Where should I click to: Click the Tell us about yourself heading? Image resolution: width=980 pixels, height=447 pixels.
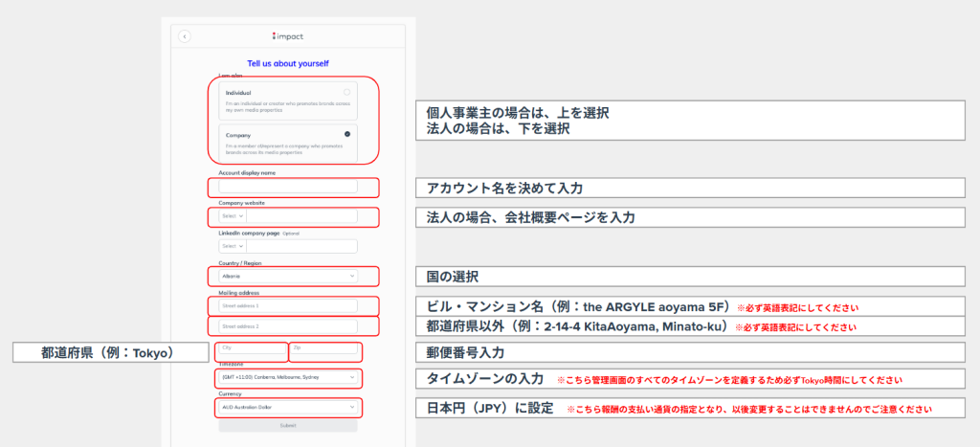tap(288, 63)
